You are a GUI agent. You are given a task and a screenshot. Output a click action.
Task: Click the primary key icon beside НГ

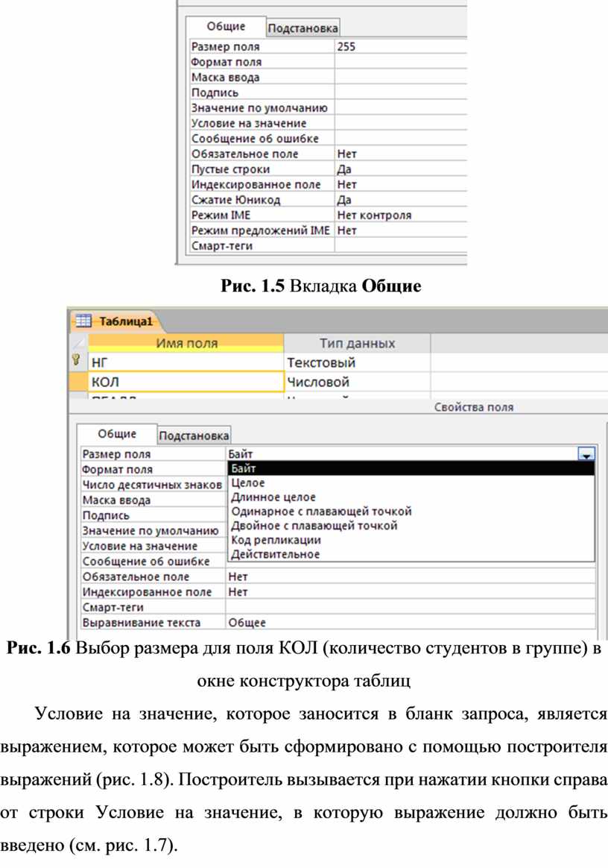[x=76, y=361]
